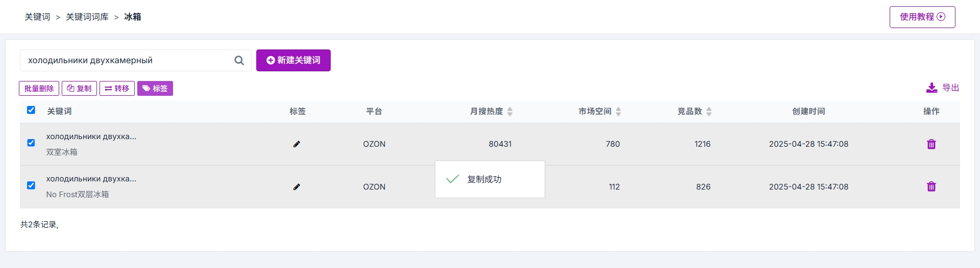
Task: Open the 使用教程 tutorial button
Action: point(922,17)
